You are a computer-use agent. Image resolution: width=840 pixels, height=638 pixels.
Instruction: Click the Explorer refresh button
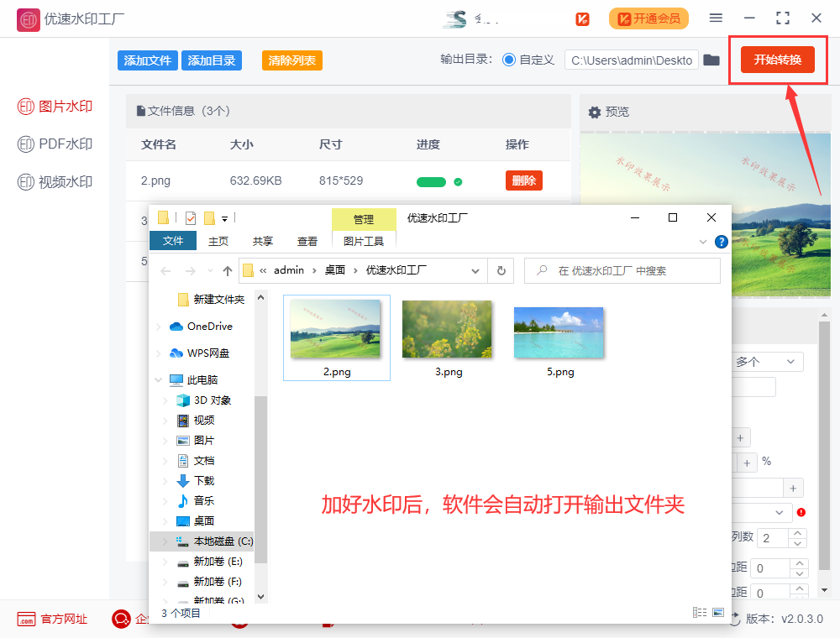[x=501, y=271]
